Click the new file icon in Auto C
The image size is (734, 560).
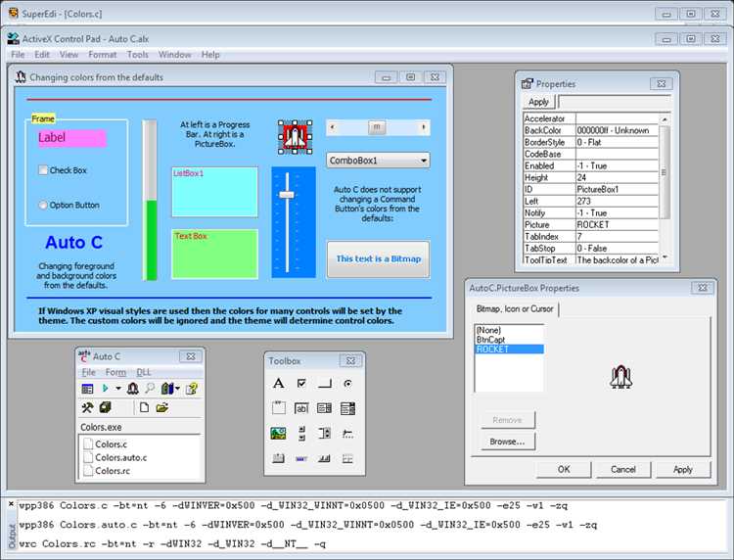pyautogui.click(x=144, y=407)
